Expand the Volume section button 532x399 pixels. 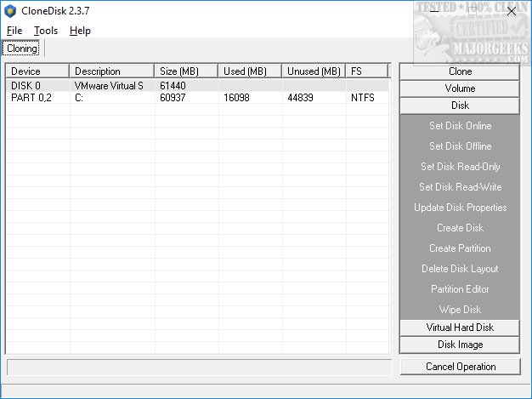pos(460,88)
